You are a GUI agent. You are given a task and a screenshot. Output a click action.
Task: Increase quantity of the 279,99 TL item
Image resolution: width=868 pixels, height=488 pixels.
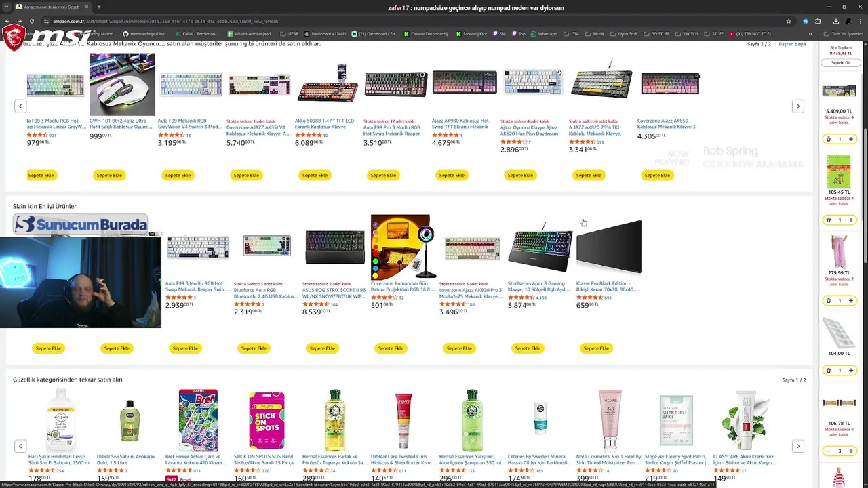(851, 300)
